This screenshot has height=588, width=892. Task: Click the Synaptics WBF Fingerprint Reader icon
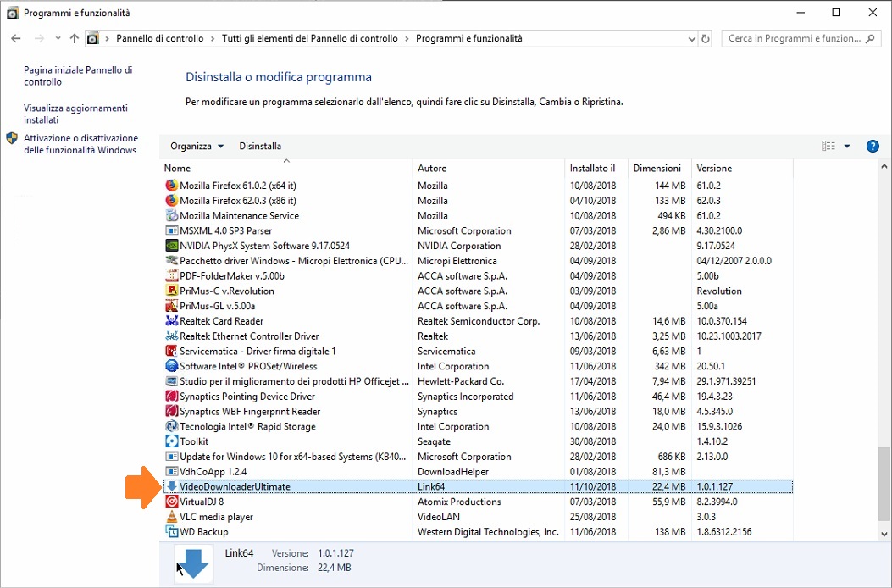(171, 412)
